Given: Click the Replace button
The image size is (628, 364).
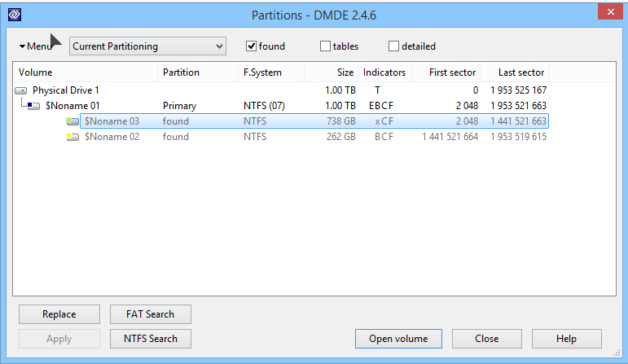Looking at the screenshot, I should pos(59,314).
